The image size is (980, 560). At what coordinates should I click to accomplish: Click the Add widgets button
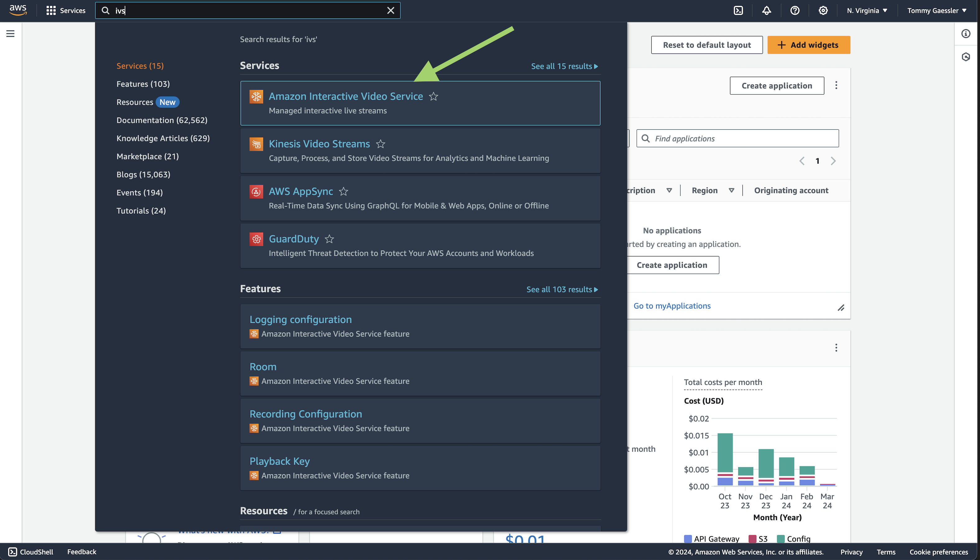click(x=808, y=45)
